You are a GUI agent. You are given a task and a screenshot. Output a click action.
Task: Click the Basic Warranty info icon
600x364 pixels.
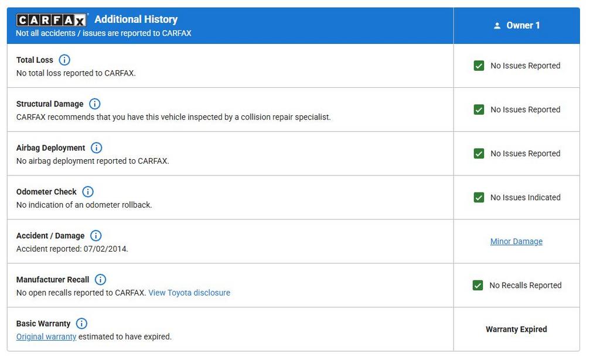81,323
